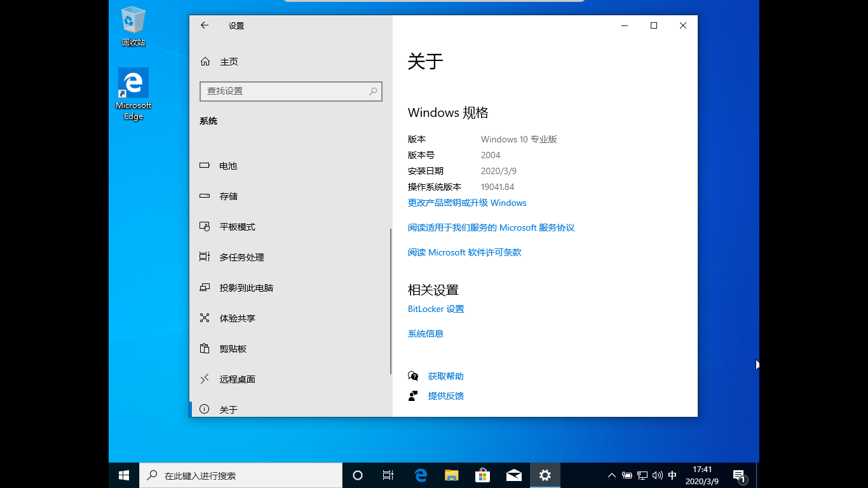The height and width of the screenshot is (488, 868).
Task: Open Battery (电池) settings in sidebar
Action: pos(229,166)
